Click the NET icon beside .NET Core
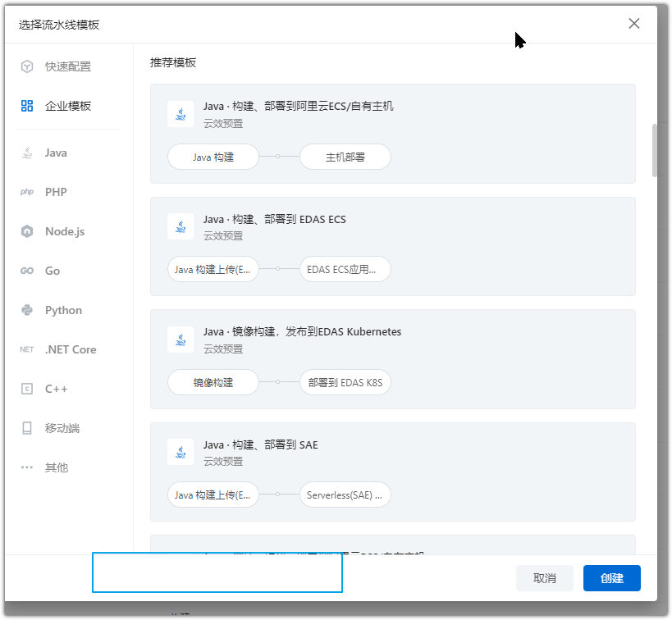This screenshot has height=620, width=672. point(27,349)
